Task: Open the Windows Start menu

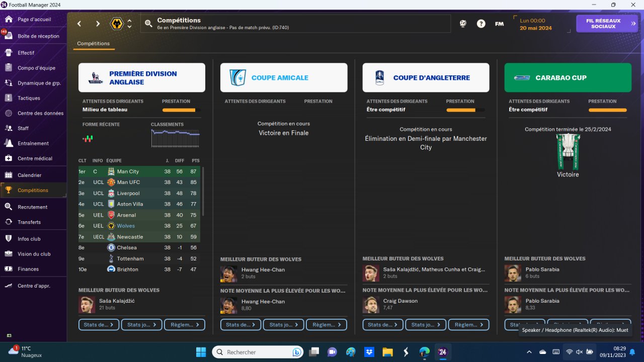Action: (201, 352)
